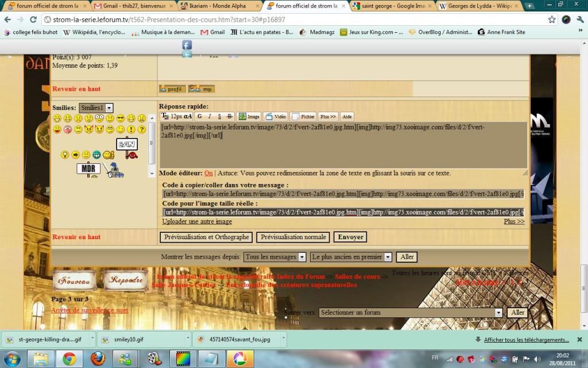Toggle editor mode with the On link
Image resolution: width=588 pixels, height=368 pixels.
(208, 173)
